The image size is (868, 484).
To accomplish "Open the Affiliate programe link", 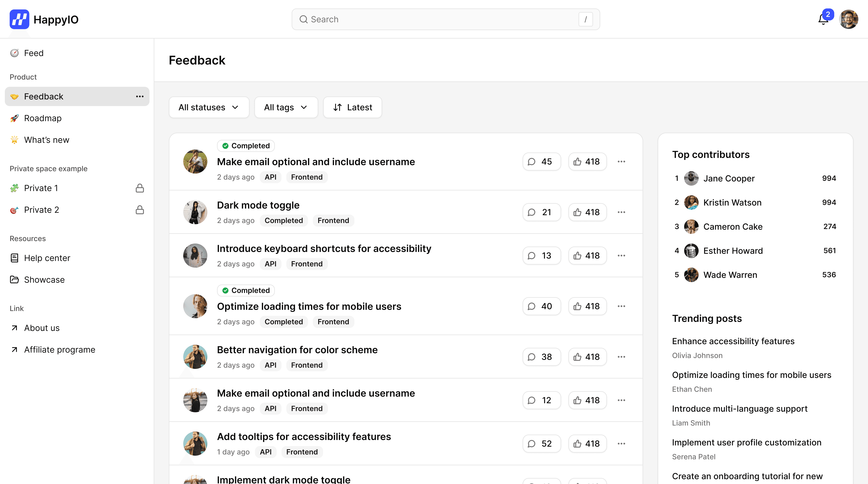I will tap(60, 350).
